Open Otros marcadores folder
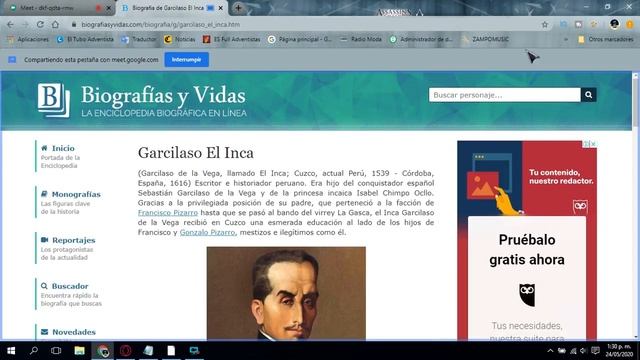The width and height of the screenshot is (640, 360). point(606,39)
